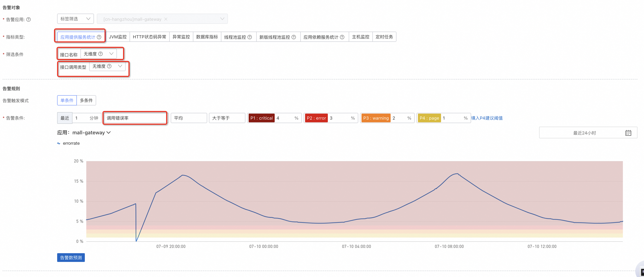This screenshot has width=644, height=277.
Task: Click P3 : warning severity label
Action: 376,118
